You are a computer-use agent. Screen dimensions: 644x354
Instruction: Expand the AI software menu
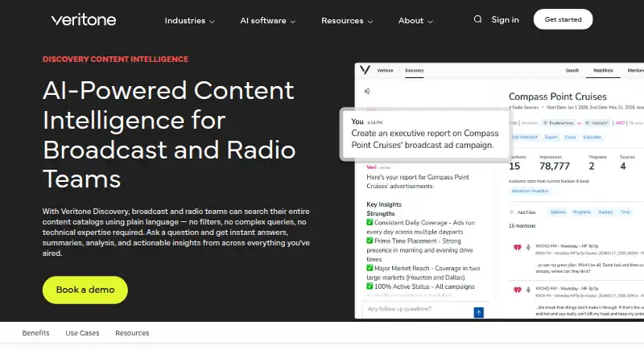[268, 21]
